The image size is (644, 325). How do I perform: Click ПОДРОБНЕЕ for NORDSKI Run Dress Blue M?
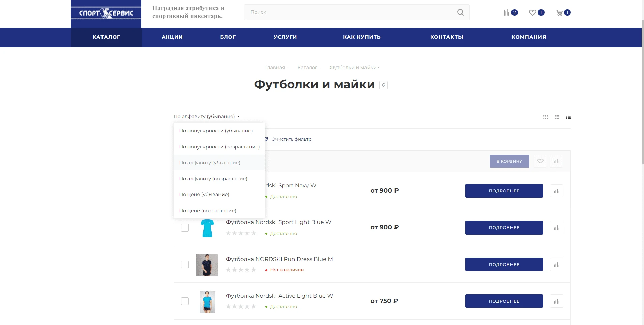(x=504, y=265)
